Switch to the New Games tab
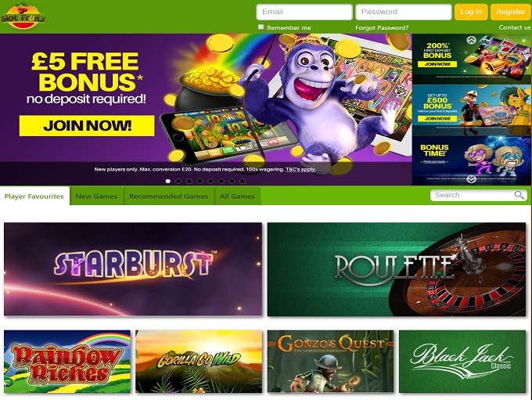Viewport: 532px width, 400px height. 96,196
